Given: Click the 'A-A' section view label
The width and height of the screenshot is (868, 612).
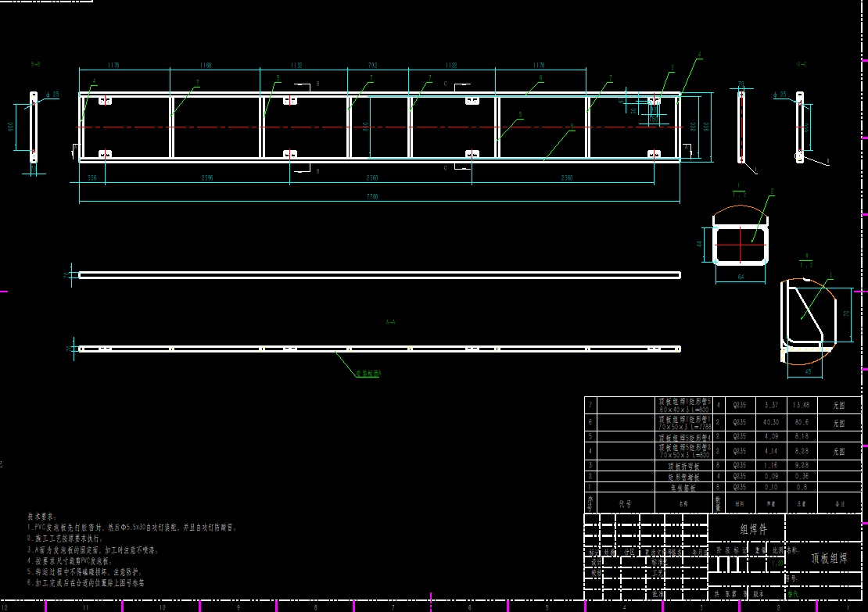Looking at the screenshot, I should tap(390, 321).
